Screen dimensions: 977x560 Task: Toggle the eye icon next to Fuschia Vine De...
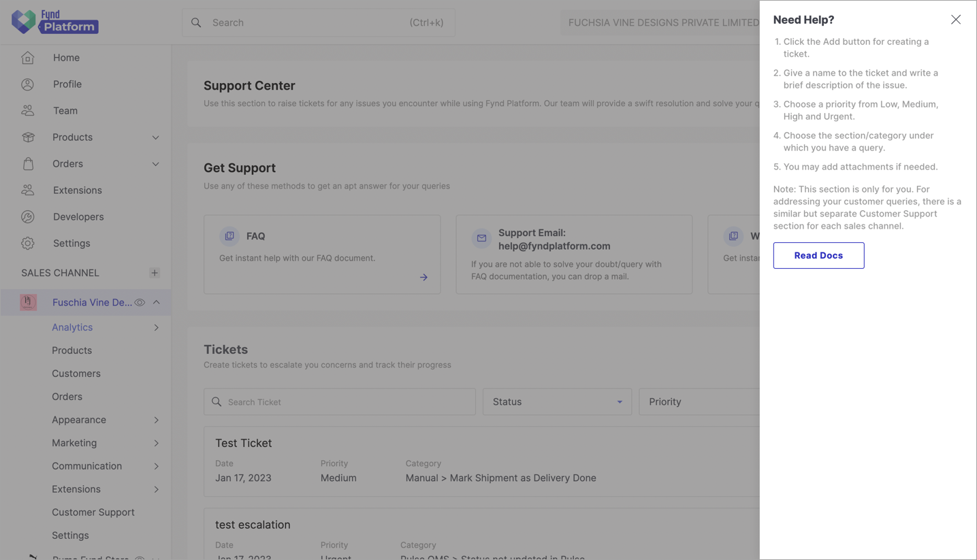[x=140, y=302]
